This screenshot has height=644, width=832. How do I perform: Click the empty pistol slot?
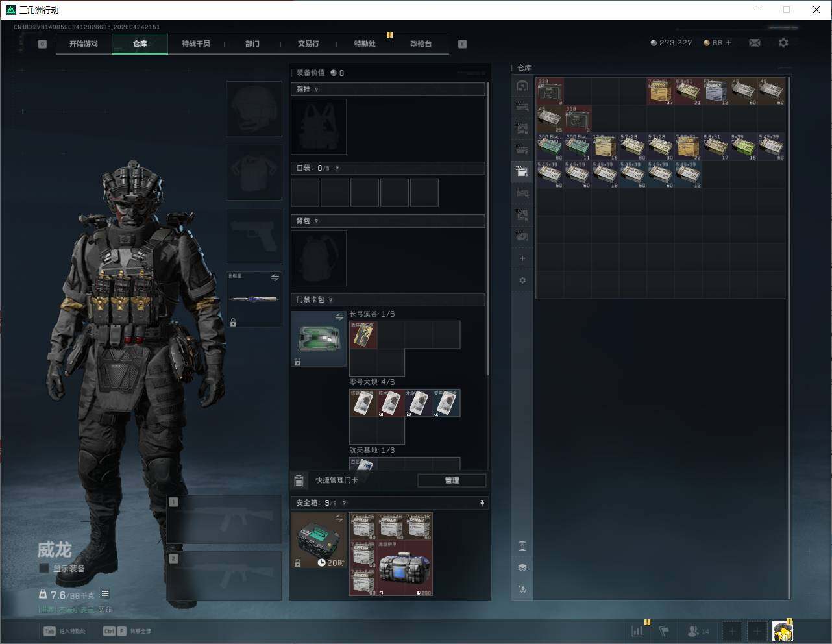coord(254,236)
